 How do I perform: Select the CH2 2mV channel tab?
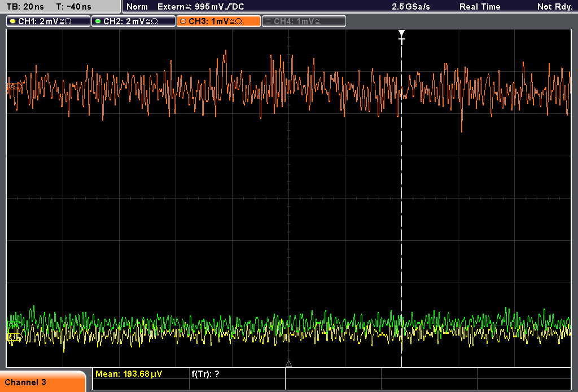pos(133,21)
